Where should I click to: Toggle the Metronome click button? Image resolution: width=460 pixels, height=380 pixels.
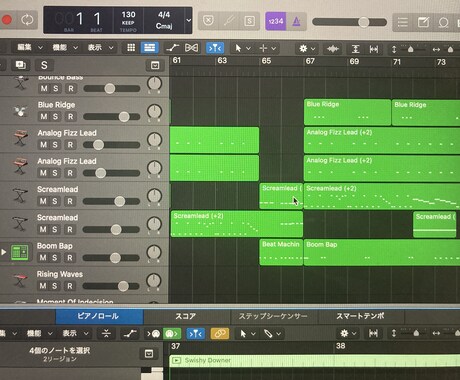click(296, 21)
